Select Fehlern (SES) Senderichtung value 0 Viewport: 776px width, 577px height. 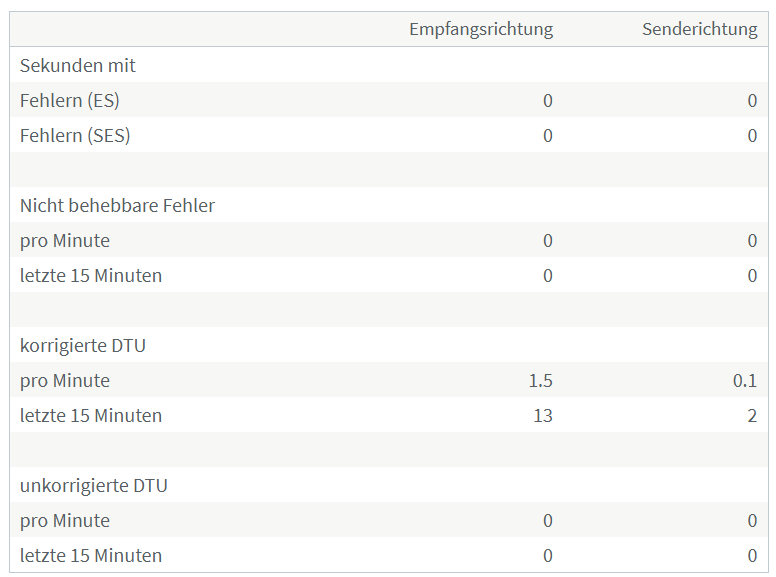click(x=752, y=135)
